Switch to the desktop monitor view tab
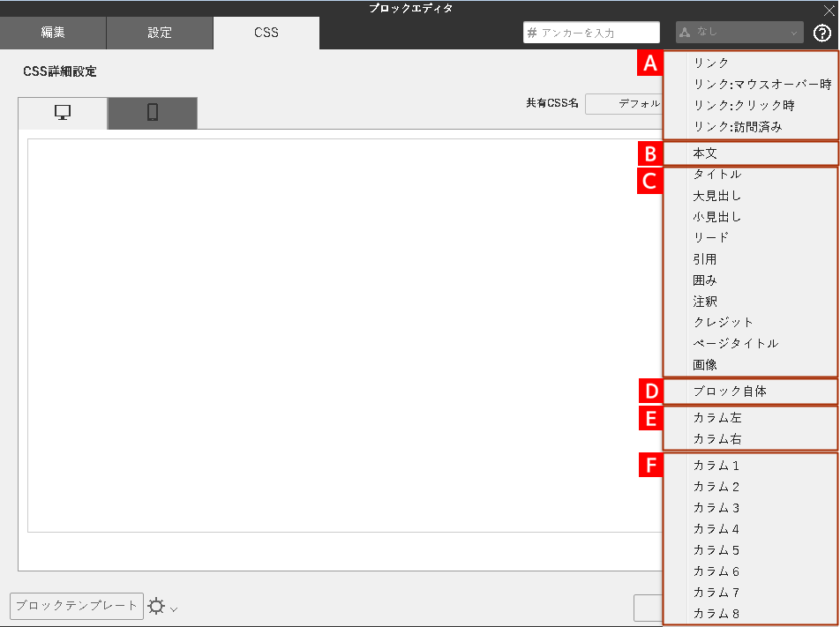The height and width of the screenshot is (627, 840). (x=63, y=113)
